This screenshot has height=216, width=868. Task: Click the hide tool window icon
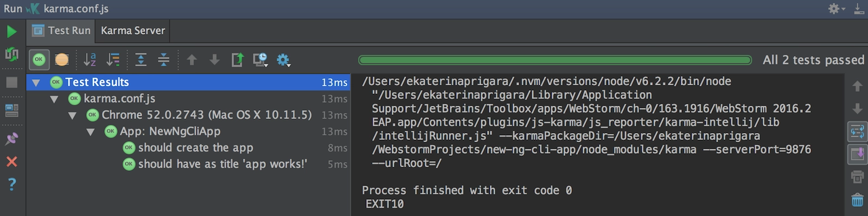click(x=859, y=9)
